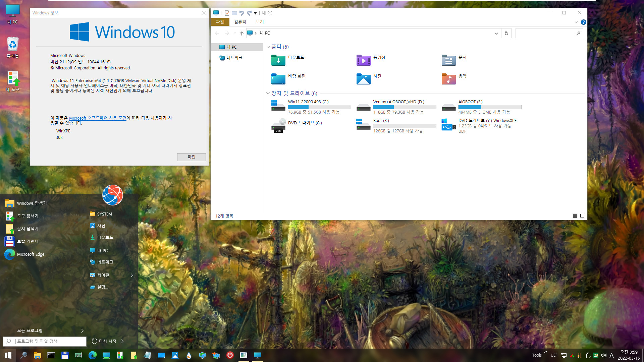Click the C: drive usage bar
This screenshot has width=644, height=362.
[319, 107]
